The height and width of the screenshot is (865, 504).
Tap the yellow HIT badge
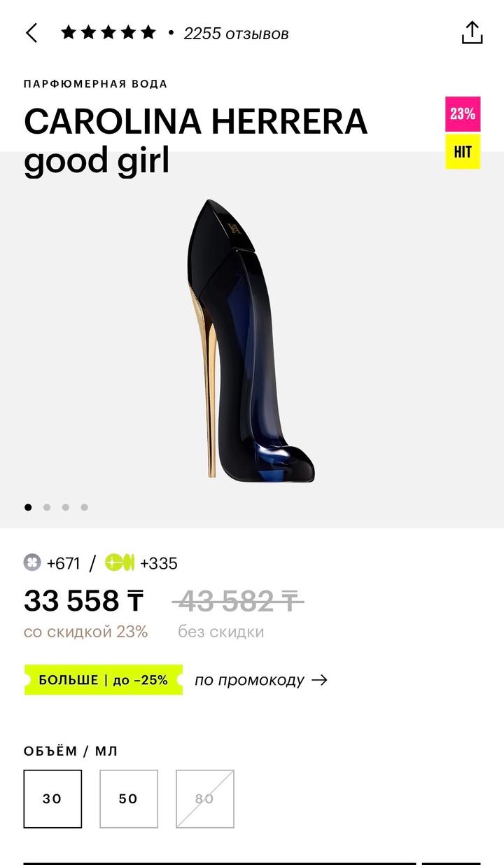(x=463, y=151)
